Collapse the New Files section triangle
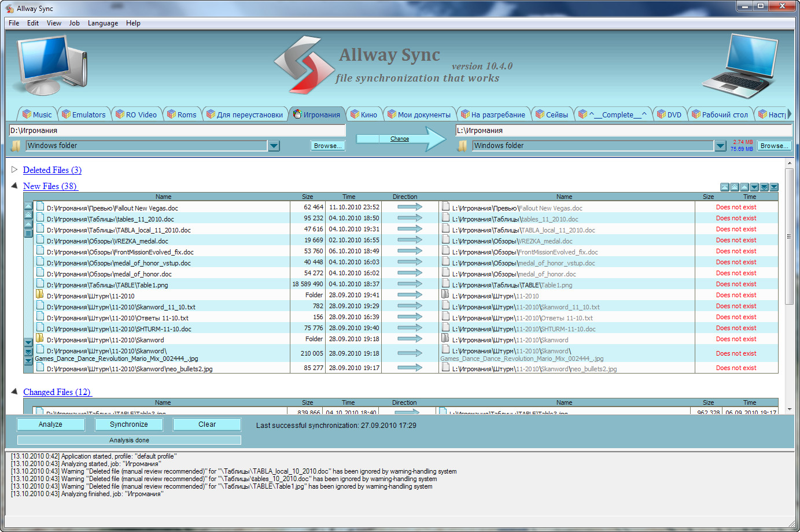 tap(14, 186)
